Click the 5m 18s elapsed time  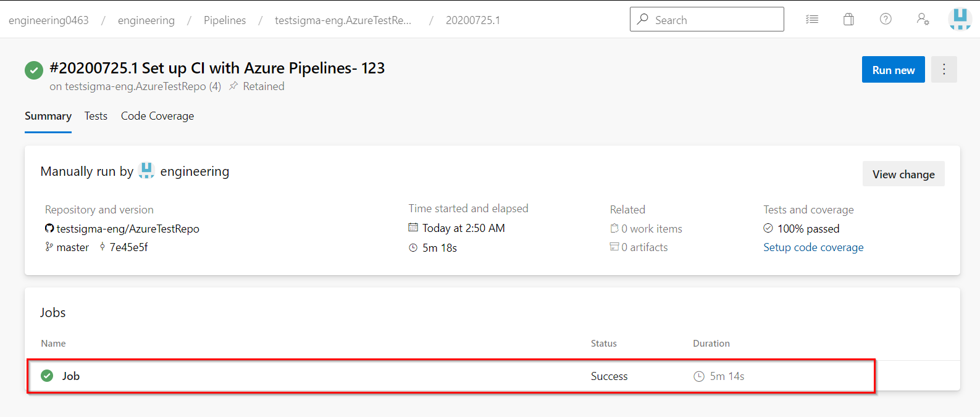[x=440, y=248]
